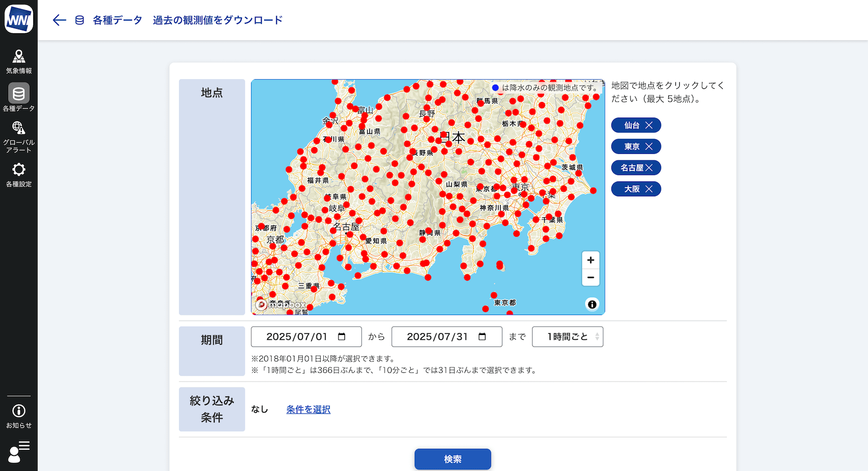This screenshot has height=471, width=868.
Task: Click the 条件を選択 link
Action: click(308, 409)
